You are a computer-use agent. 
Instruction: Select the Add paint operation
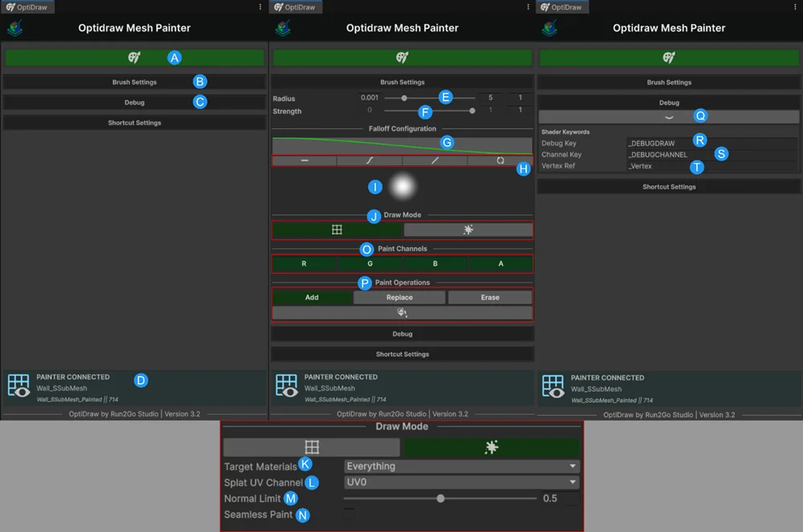[312, 298]
